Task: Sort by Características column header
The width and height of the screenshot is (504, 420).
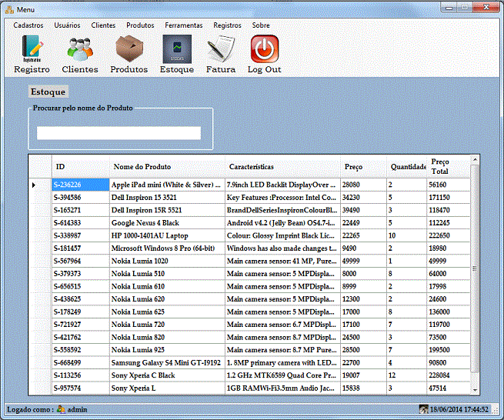Action: coord(283,166)
